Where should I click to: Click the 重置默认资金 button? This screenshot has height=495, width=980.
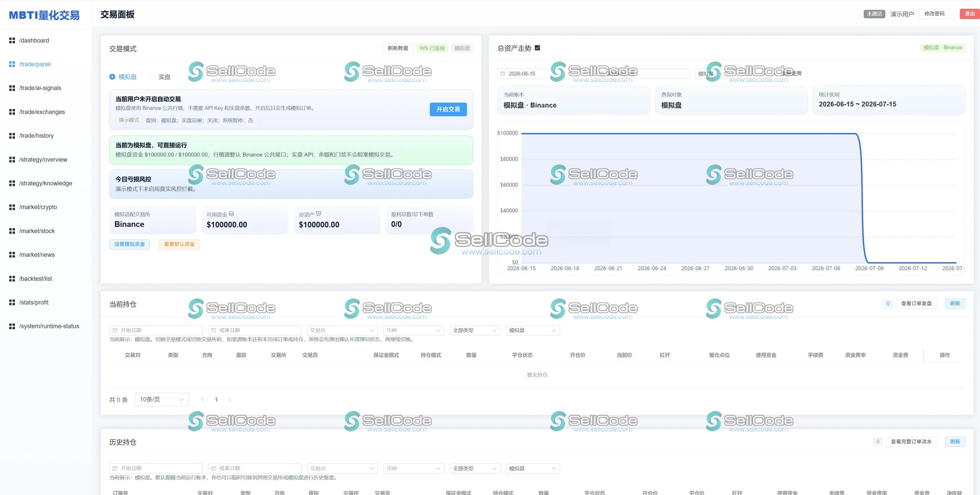[179, 244]
